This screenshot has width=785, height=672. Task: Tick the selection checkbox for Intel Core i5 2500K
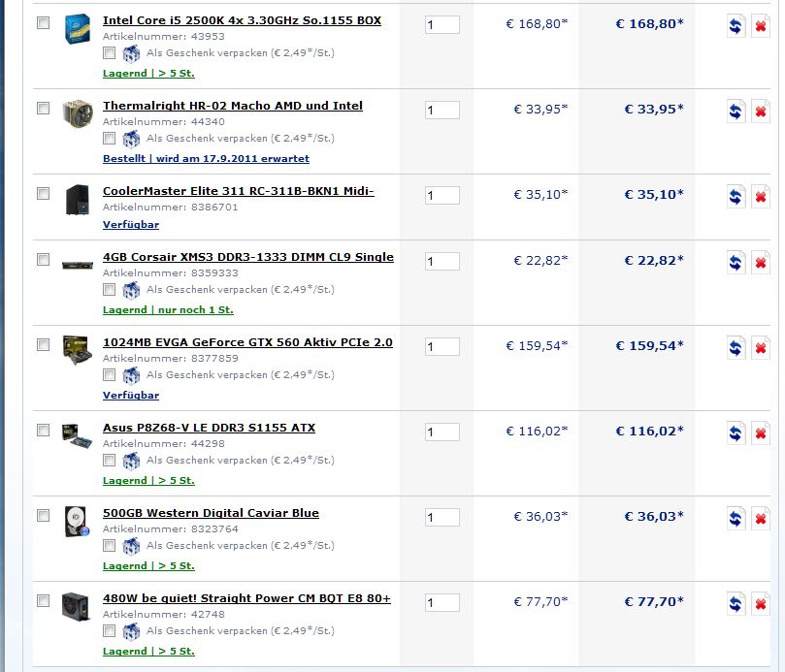pyautogui.click(x=43, y=22)
